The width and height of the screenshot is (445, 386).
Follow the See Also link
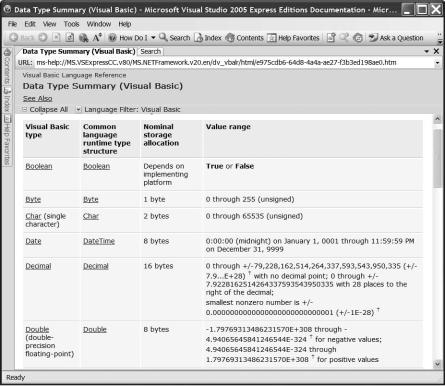click(37, 98)
